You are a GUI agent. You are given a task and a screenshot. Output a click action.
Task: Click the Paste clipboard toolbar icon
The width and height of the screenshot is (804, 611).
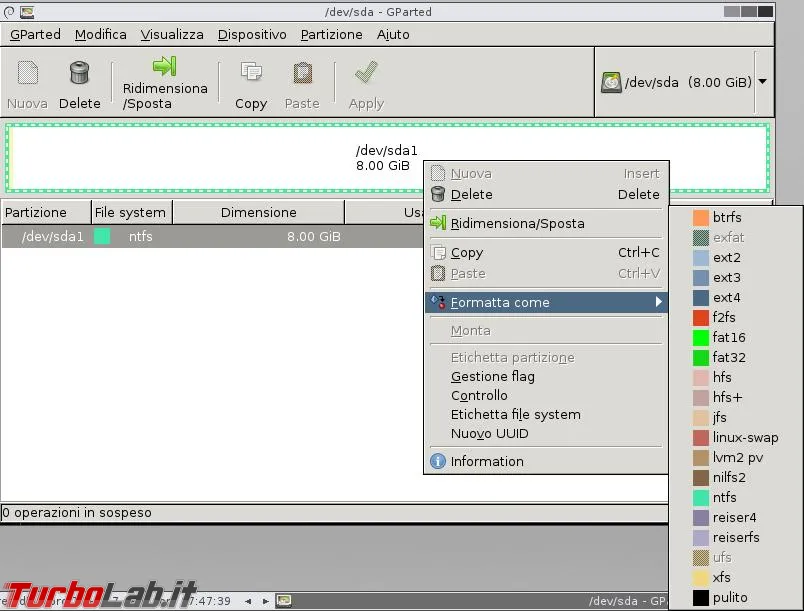pyautogui.click(x=303, y=72)
